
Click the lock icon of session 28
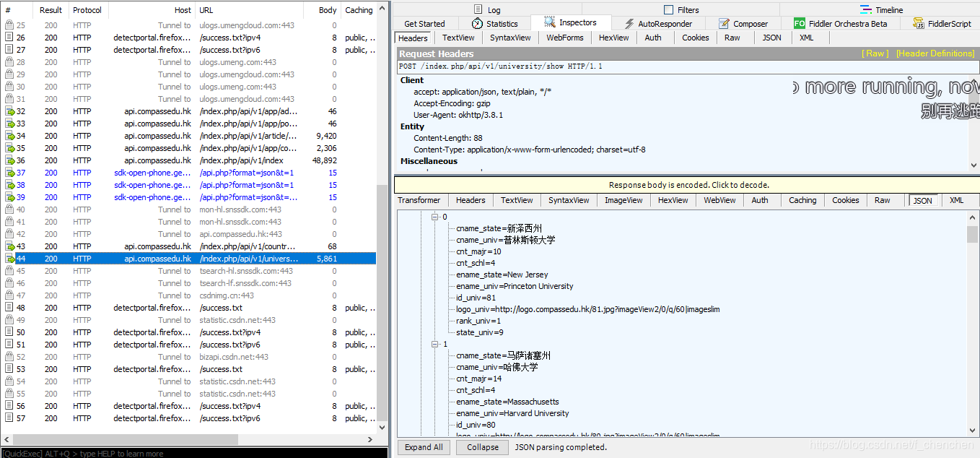point(9,62)
